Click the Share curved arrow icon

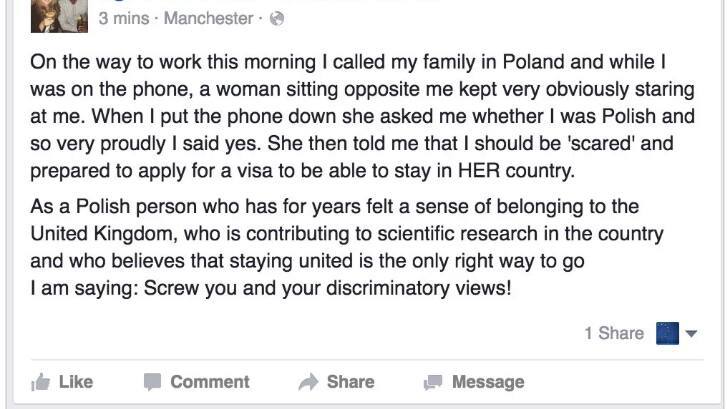pos(308,382)
